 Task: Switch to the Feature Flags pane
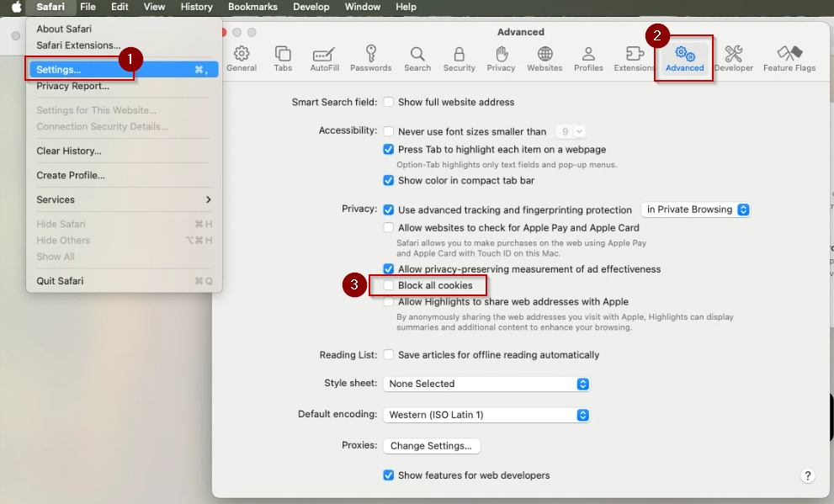pyautogui.click(x=789, y=56)
